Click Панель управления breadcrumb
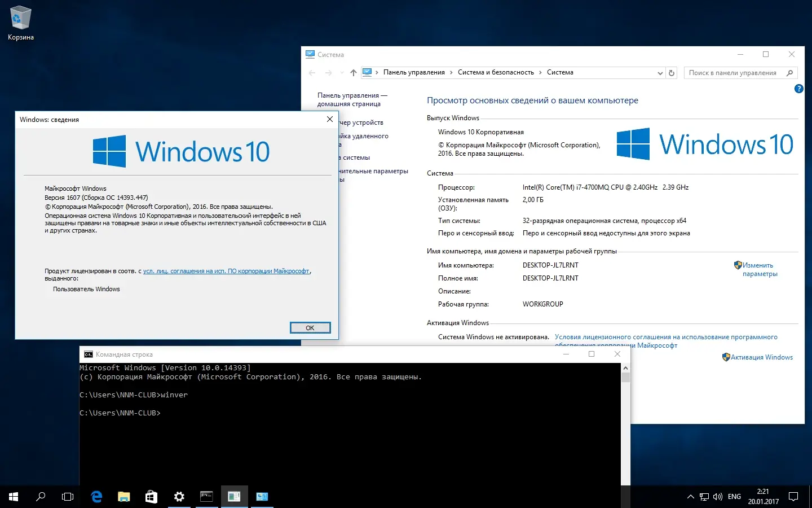The width and height of the screenshot is (812, 508). 414,72
